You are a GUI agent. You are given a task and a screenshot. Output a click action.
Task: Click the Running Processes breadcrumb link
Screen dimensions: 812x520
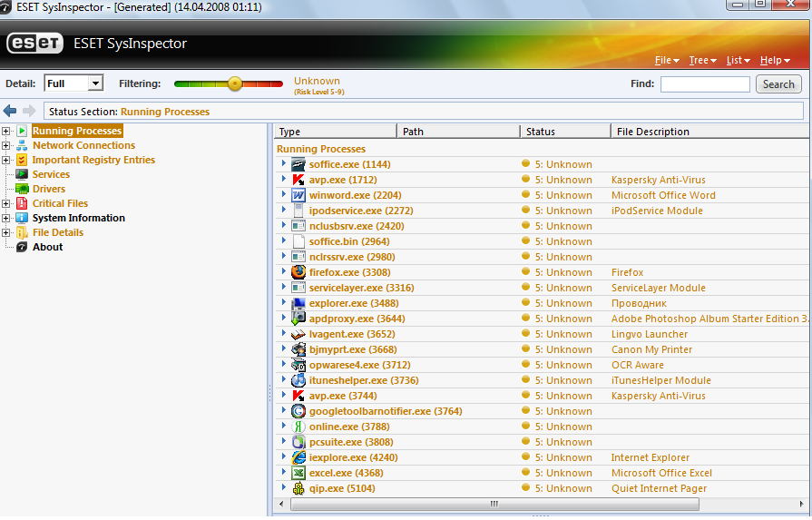pyautogui.click(x=165, y=112)
